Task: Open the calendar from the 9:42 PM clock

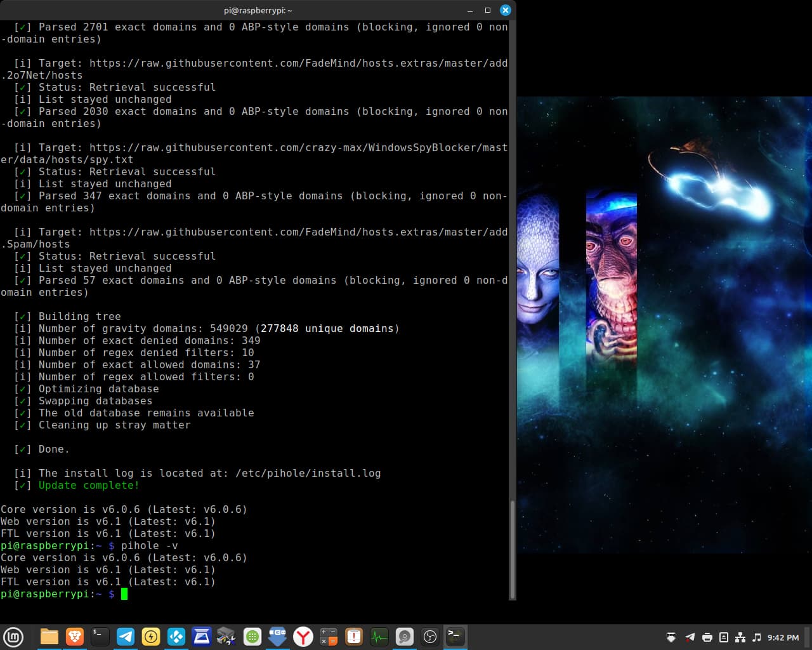Action: pos(783,637)
